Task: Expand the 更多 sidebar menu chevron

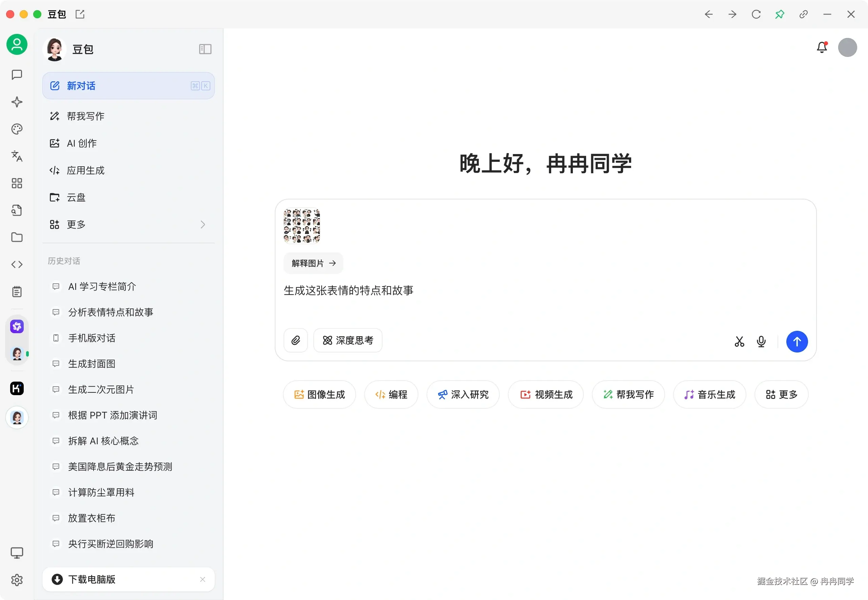Action: pos(203,224)
